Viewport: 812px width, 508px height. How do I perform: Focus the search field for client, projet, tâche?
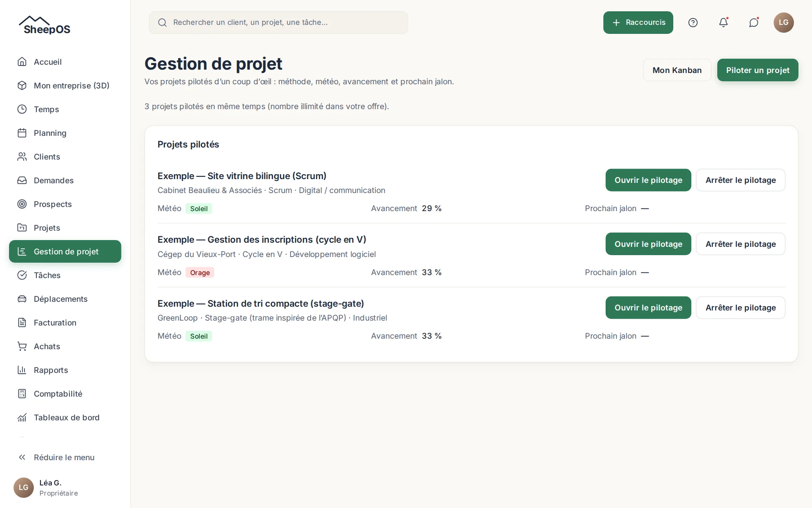[278, 23]
